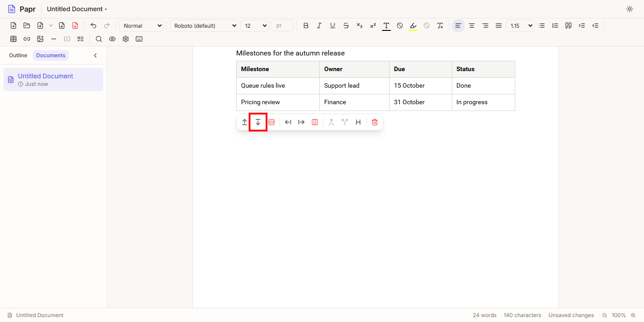Open find and search
The width and height of the screenshot is (644, 322).
(x=99, y=39)
